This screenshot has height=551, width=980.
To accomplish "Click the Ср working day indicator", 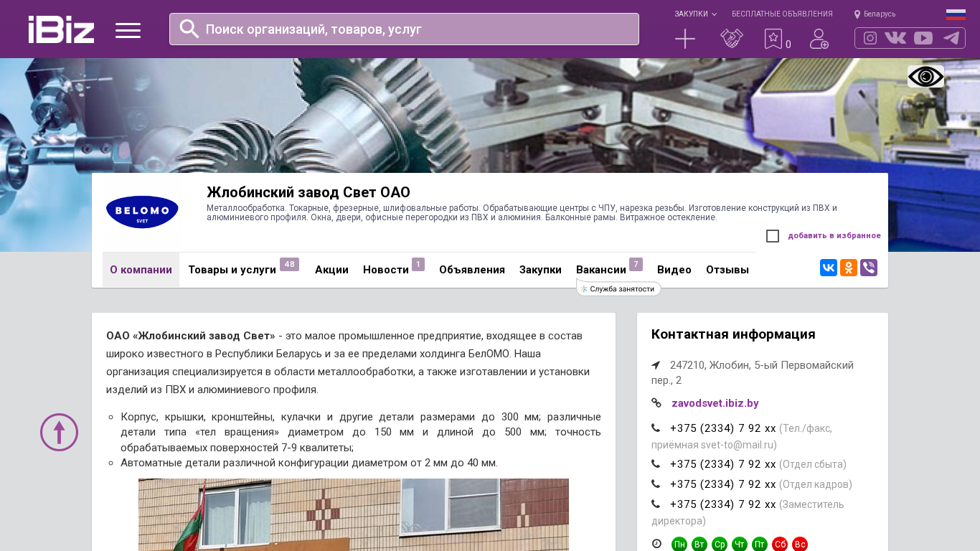I will coord(720,545).
